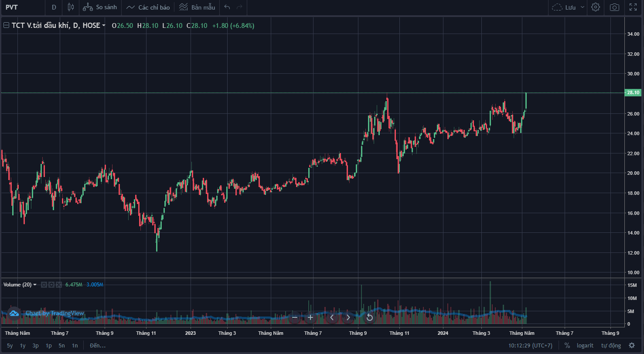The image size is (644, 354).
Task: Collapse the legend with minus box icon
Action: [x=6, y=26]
